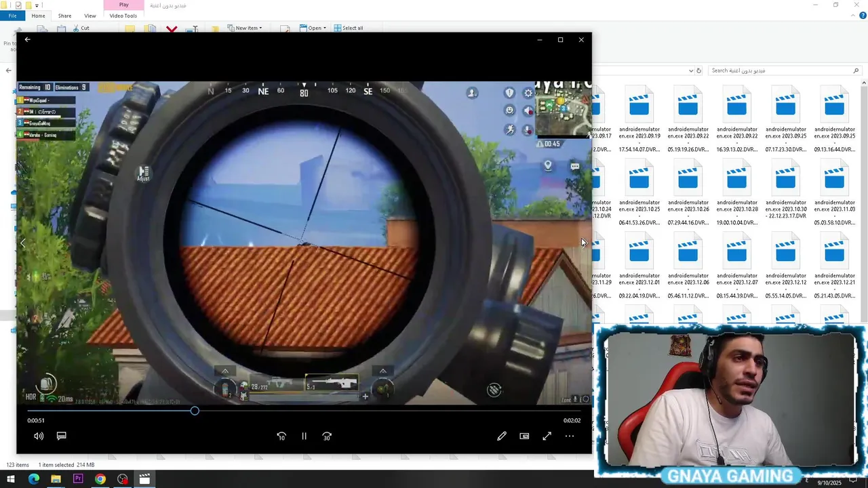Open Movies & TV taskbar icon
This screenshot has width=868, height=488.
click(x=144, y=479)
